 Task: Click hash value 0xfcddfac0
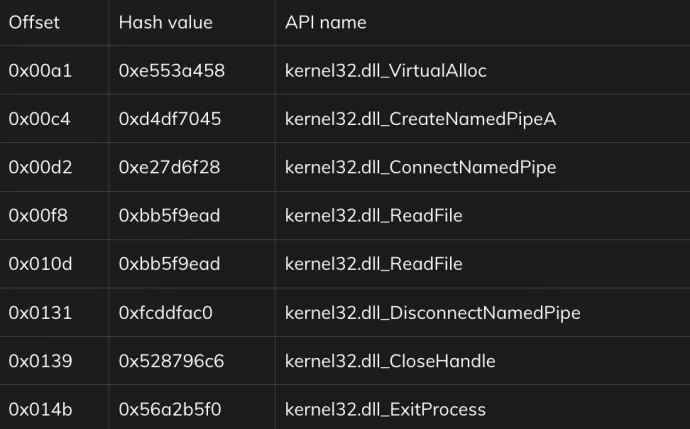click(165, 313)
